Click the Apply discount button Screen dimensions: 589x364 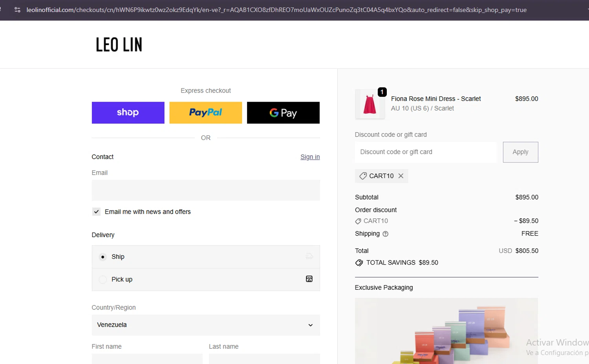click(520, 152)
